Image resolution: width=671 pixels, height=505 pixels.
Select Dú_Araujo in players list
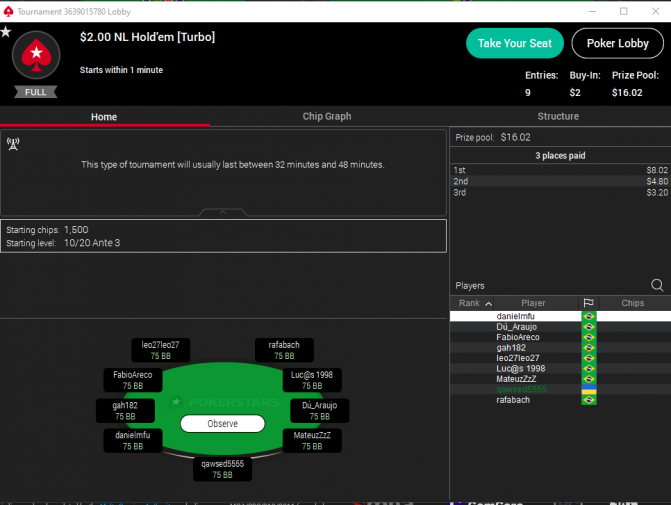560,327
